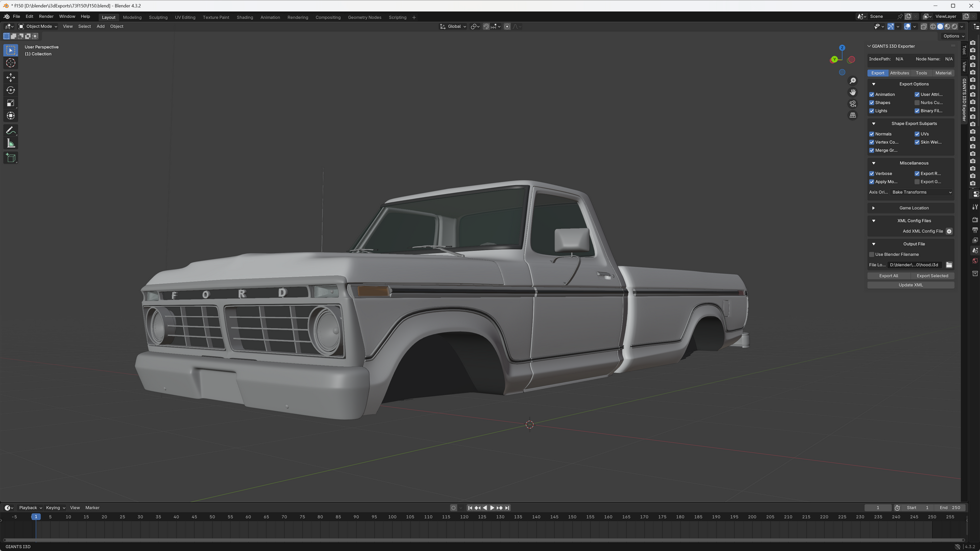The width and height of the screenshot is (980, 551).
Task: Click frame 100 on the timeline ruler
Action: (392, 517)
